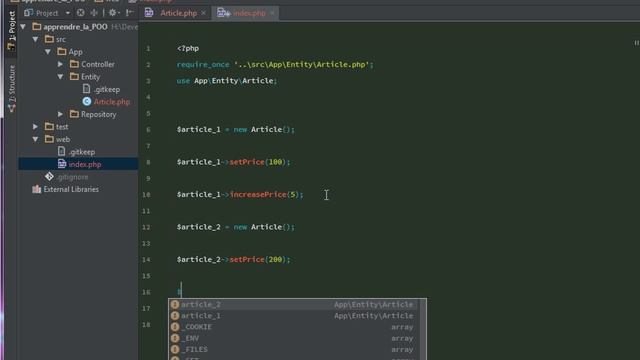Expand the test folder
This screenshot has width=640, height=360.
pos(36,127)
